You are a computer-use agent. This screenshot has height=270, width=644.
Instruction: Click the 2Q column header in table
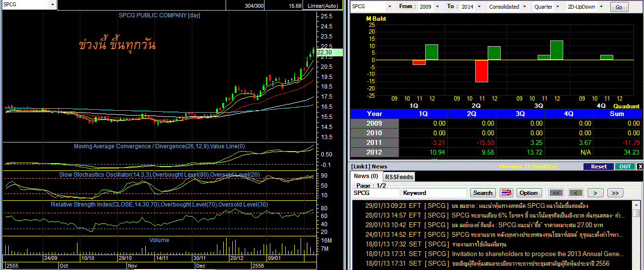point(472,114)
